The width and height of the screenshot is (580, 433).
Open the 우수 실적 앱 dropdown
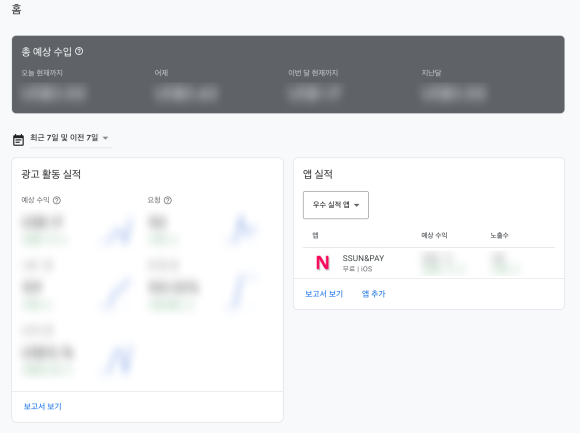pyautogui.click(x=335, y=205)
